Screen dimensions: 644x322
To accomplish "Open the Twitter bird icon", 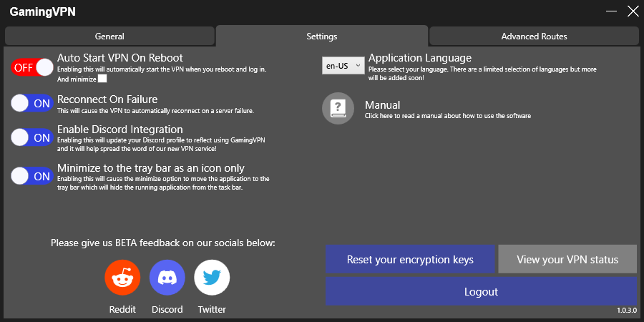I will point(212,278).
